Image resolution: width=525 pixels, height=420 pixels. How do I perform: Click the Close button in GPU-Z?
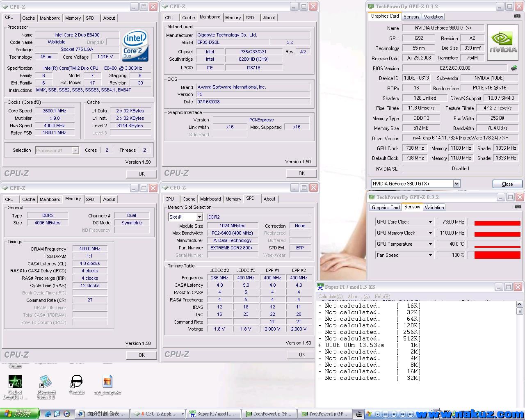507,184
